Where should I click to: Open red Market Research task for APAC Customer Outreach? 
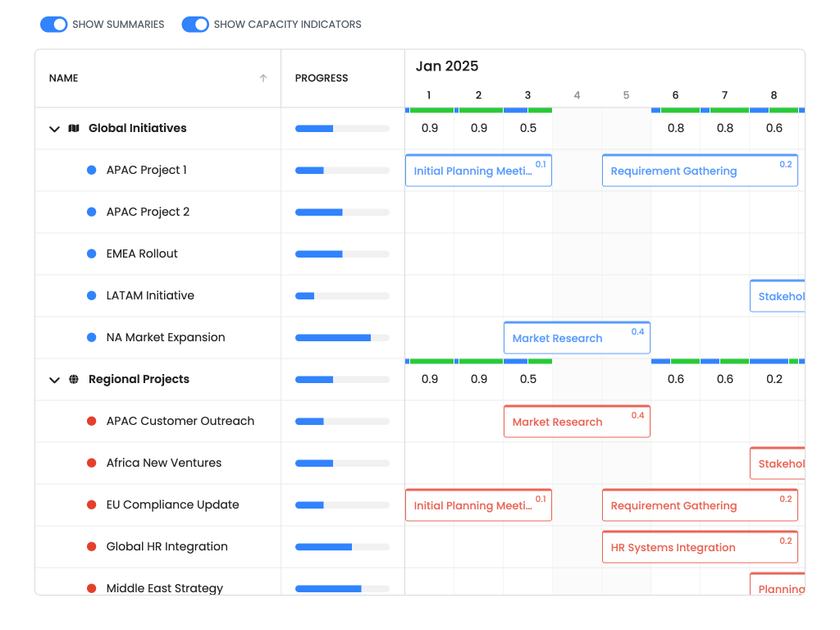(x=577, y=421)
